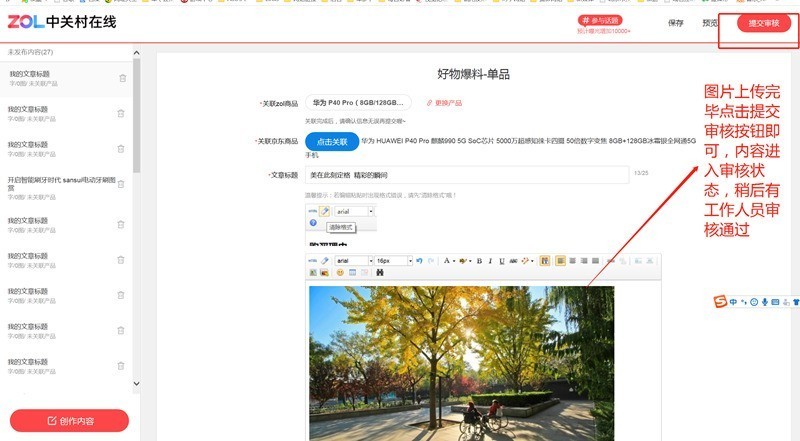Click the insert table icon
This screenshot has height=441, width=800.
353,273
